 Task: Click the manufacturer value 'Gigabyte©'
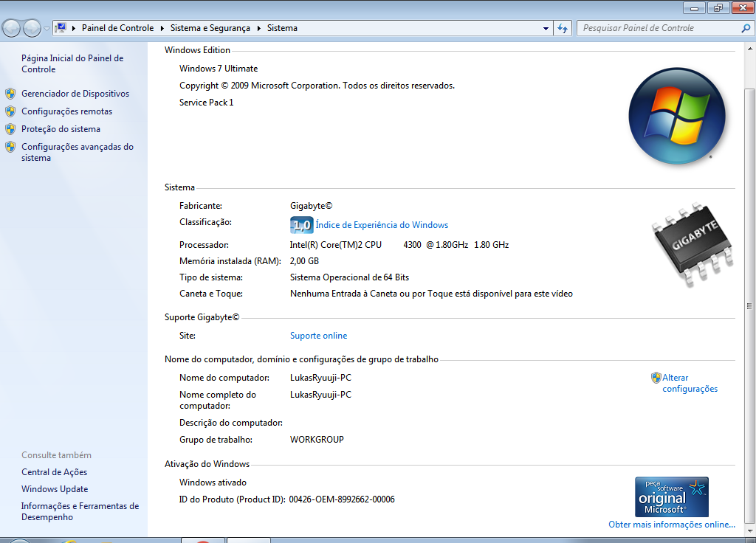point(311,206)
